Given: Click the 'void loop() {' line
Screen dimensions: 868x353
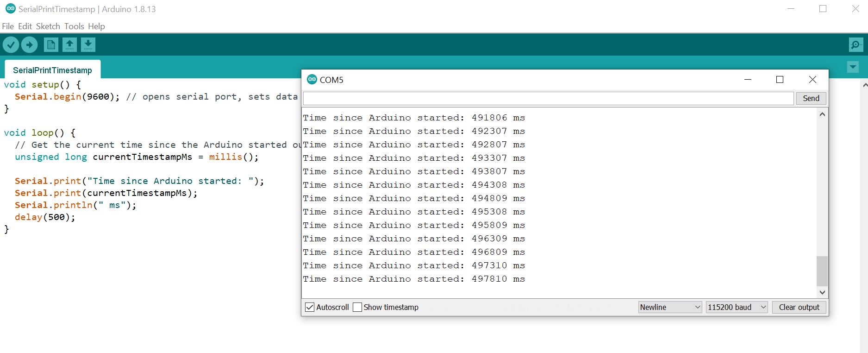Looking at the screenshot, I should pos(40,132).
